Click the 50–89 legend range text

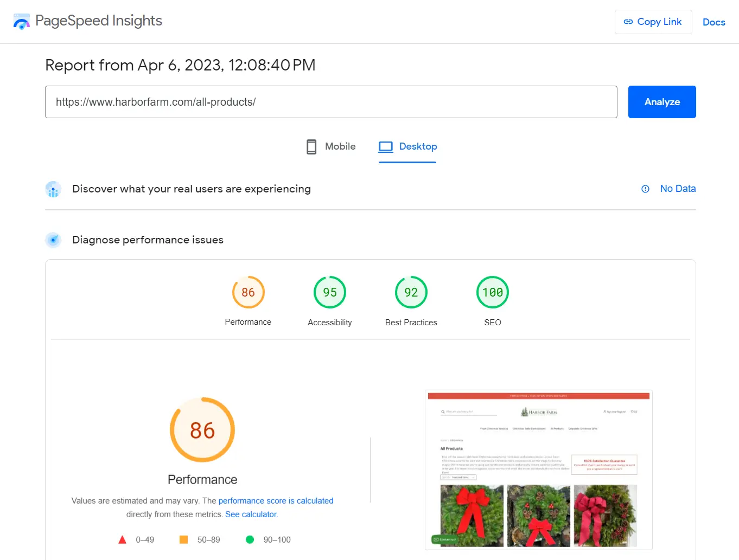click(x=209, y=540)
